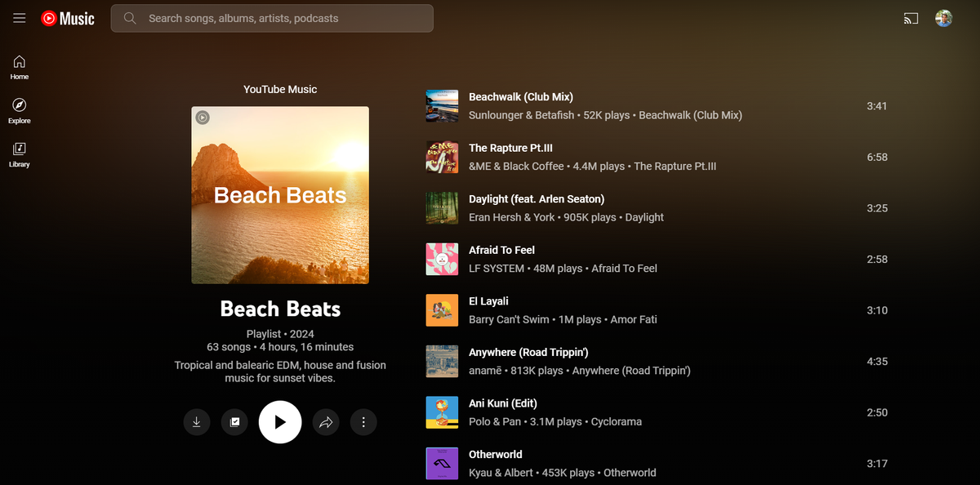
Task: Open artist Eran Hersh & York
Action: tap(512, 217)
